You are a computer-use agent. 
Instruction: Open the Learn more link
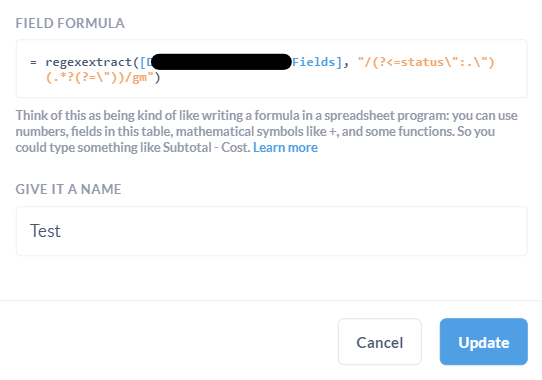pos(285,148)
